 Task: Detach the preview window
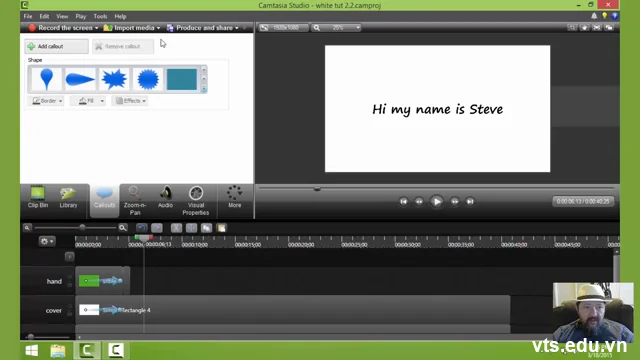pos(609,27)
